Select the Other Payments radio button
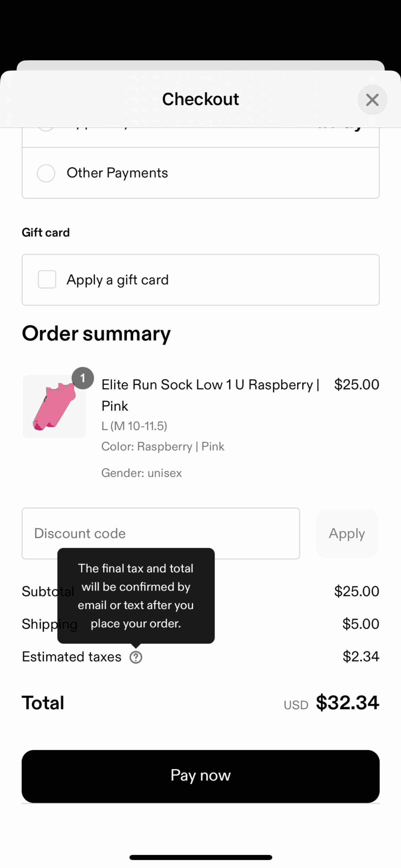Image resolution: width=401 pixels, height=868 pixels. 46,173
